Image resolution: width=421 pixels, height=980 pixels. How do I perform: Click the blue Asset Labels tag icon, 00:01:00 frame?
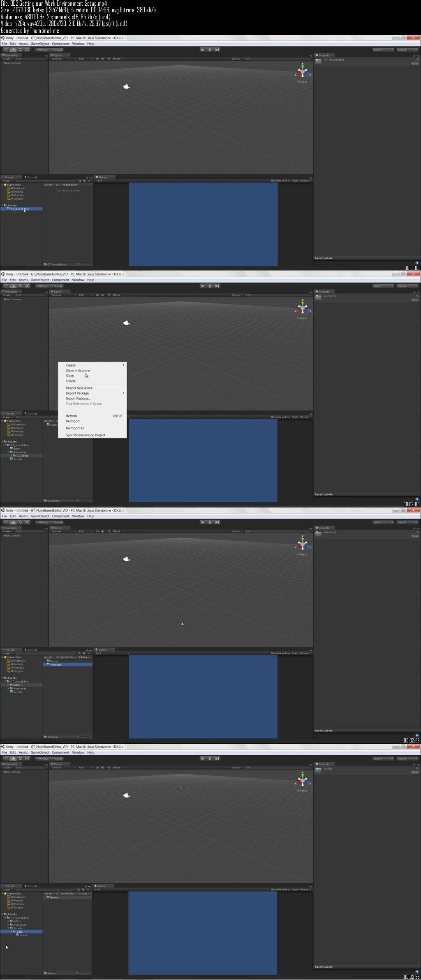(x=417, y=263)
